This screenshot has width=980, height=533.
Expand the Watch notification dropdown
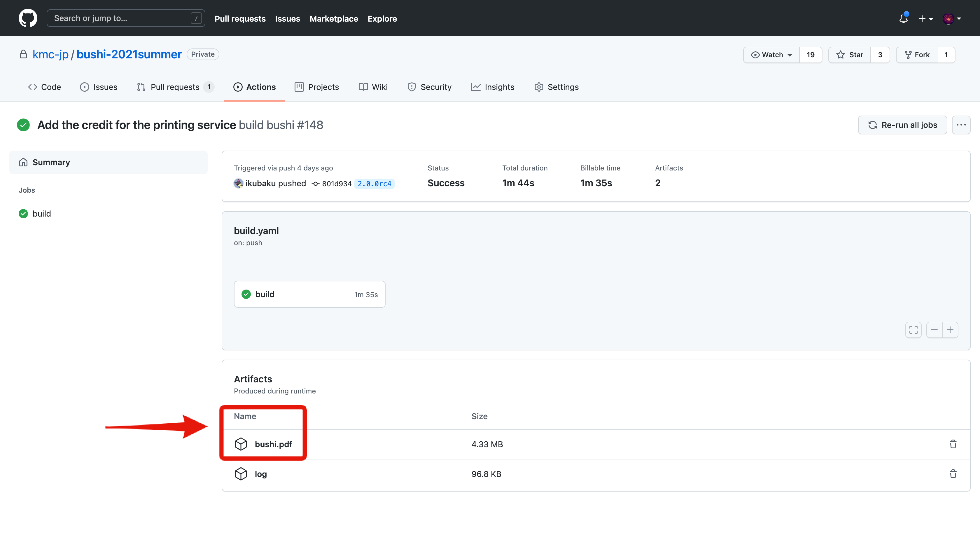click(771, 55)
